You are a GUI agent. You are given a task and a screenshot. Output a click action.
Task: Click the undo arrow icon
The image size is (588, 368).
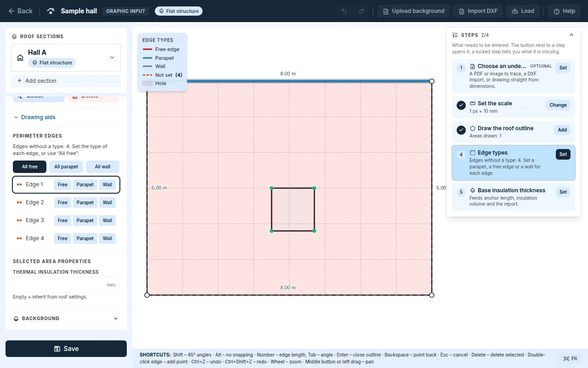(344, 11)
